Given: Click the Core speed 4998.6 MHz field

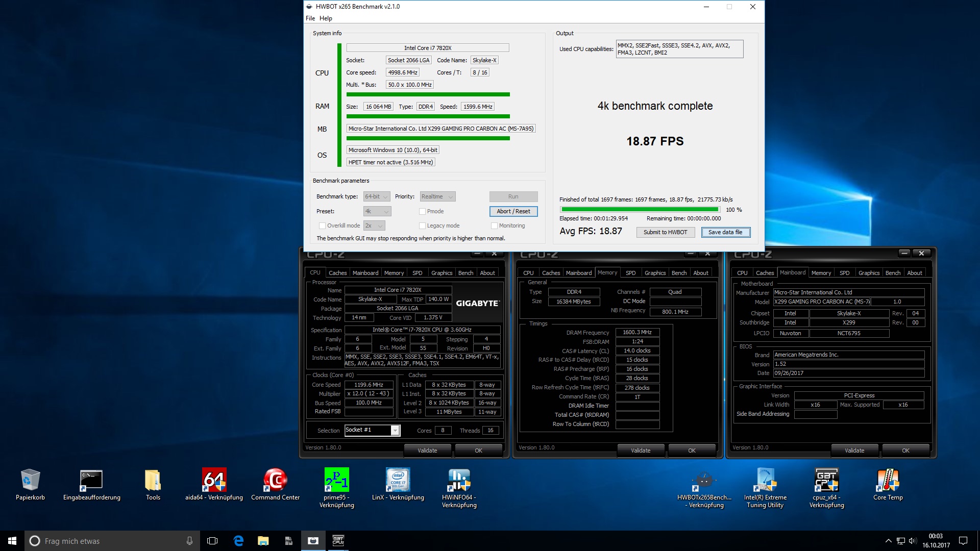Looking at the screenshot, I should tap(403, 72).
